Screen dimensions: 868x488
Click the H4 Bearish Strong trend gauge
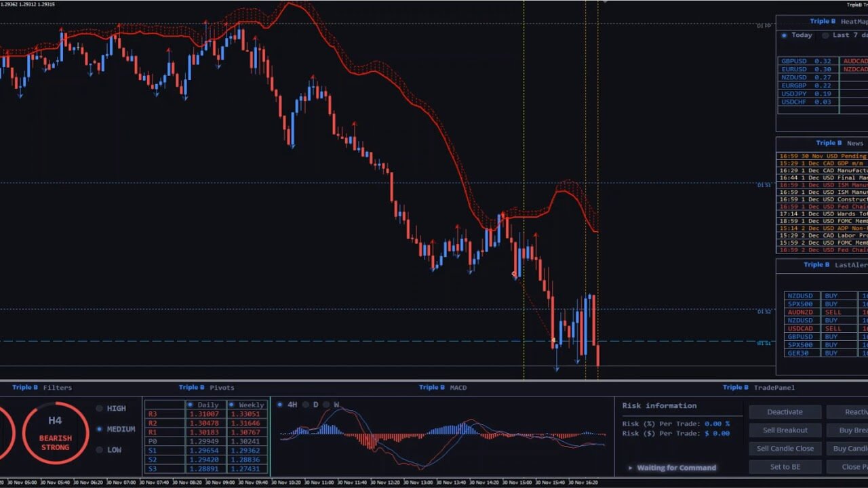point(55,434)
